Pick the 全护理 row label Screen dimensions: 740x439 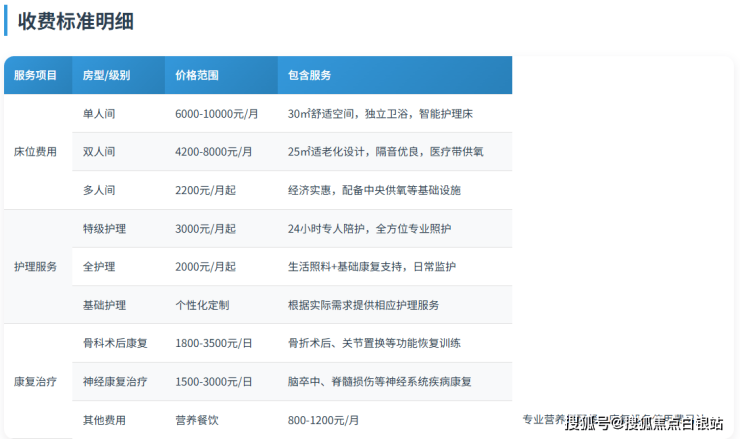99,267
